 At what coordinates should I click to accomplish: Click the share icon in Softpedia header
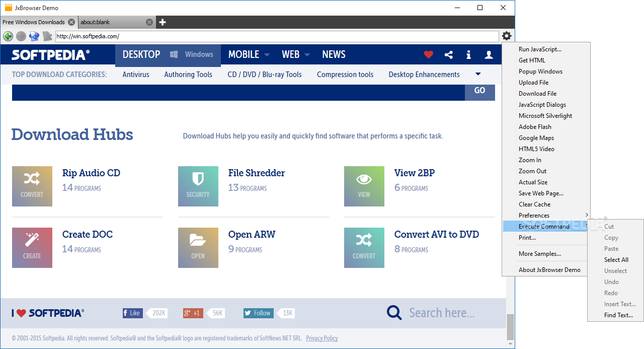(449, 55)
